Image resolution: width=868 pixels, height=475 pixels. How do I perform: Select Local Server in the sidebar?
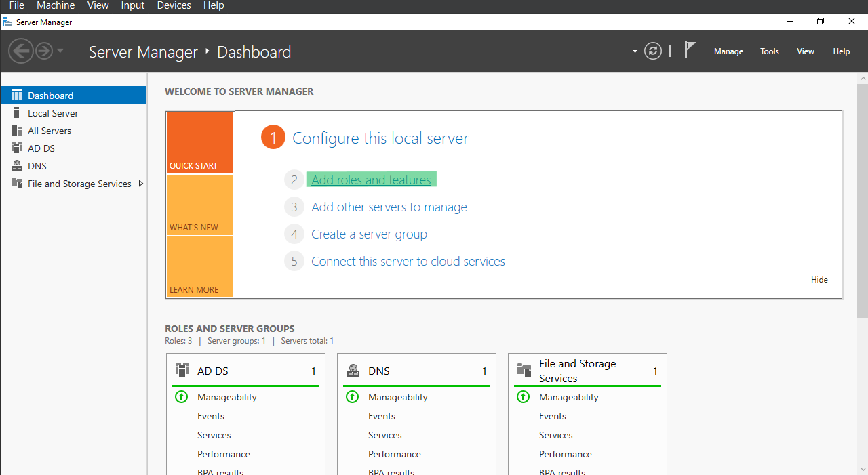[x=73, y=113]
